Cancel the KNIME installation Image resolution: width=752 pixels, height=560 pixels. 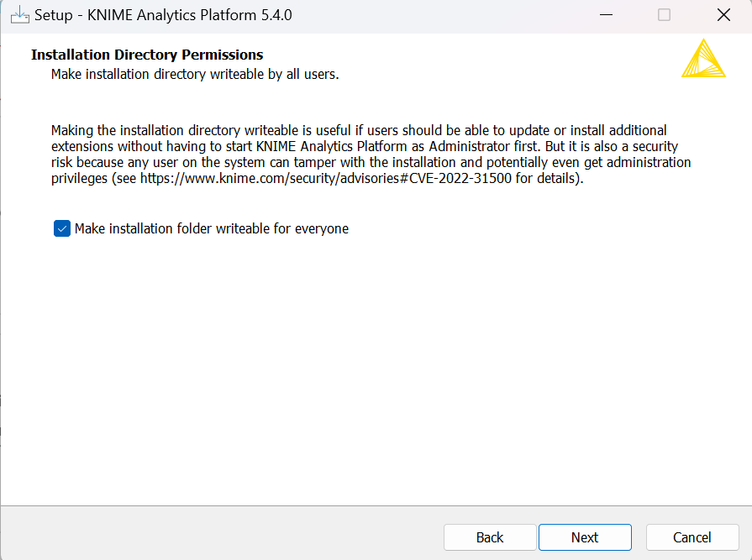pyautogui.click(x=692, y=537)
